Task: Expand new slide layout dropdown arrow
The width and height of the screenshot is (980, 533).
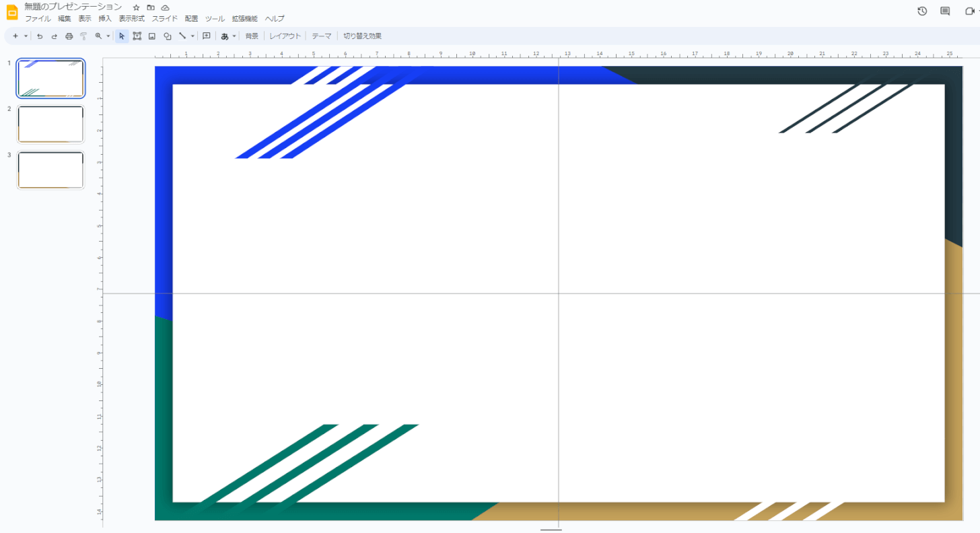Action: point(26,36)
